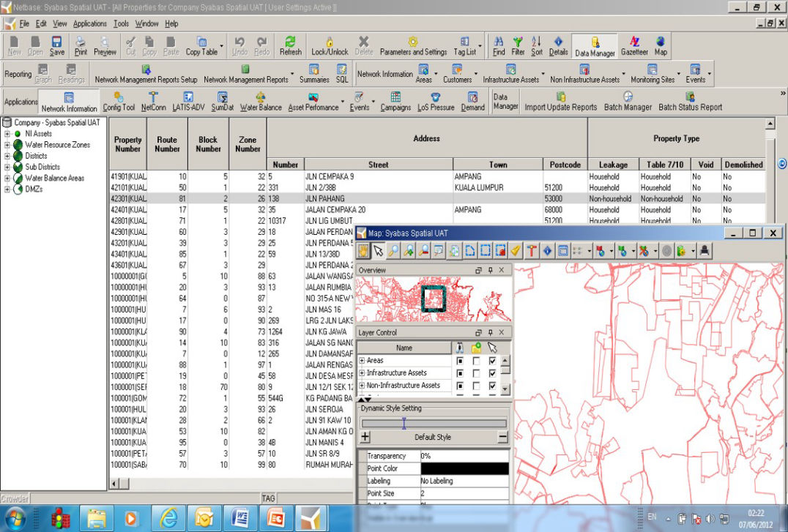The height and width of the screenshot is (532, 788).
Task: Click the Find binoculars icon
Action: click(499, 45)
